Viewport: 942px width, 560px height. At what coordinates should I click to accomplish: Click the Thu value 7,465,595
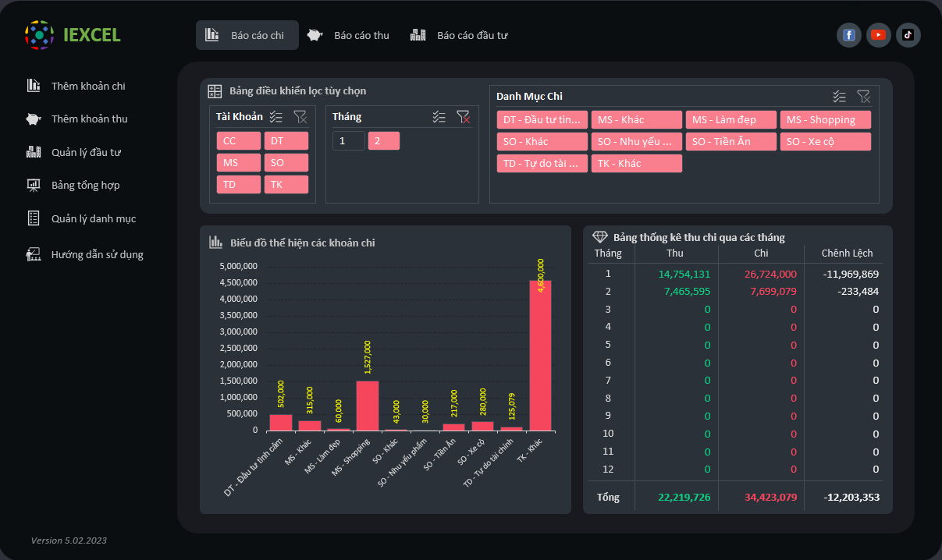pos(688,292)
